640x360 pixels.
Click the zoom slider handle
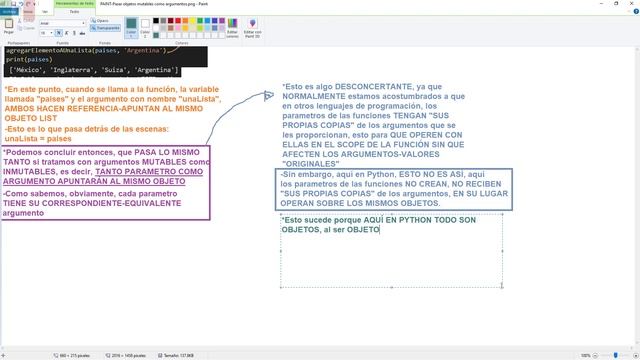[616, 356]
